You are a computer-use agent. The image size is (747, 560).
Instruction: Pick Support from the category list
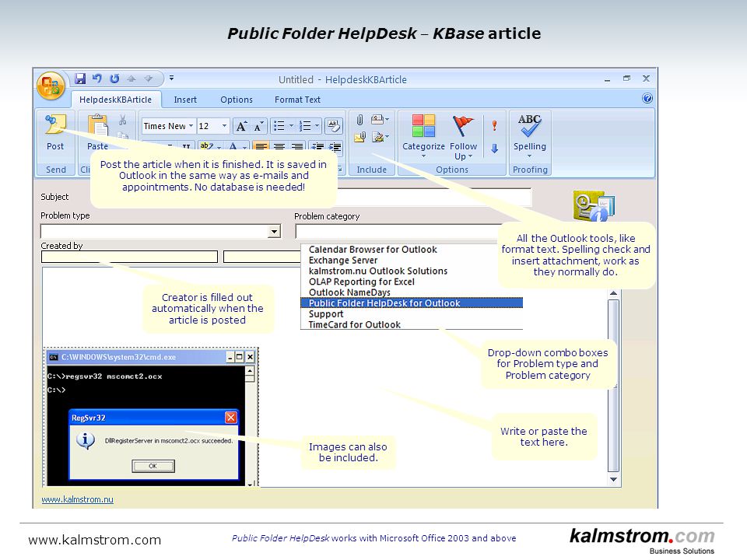[x=326, y=313]
